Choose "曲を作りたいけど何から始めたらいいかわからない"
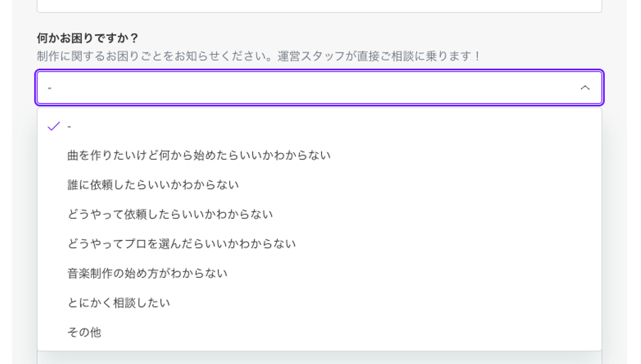Image resolution: width=641 pixels, height=364 pixels. coord(199,156)
